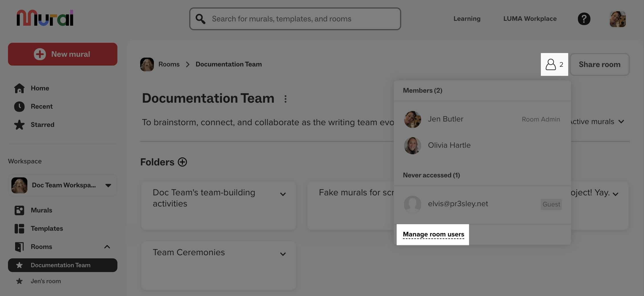The width and height of the screenshot is (644, 296).
Task: Click the three-dot menu beside Documentation Team title
Action: (x=285, y=99)
